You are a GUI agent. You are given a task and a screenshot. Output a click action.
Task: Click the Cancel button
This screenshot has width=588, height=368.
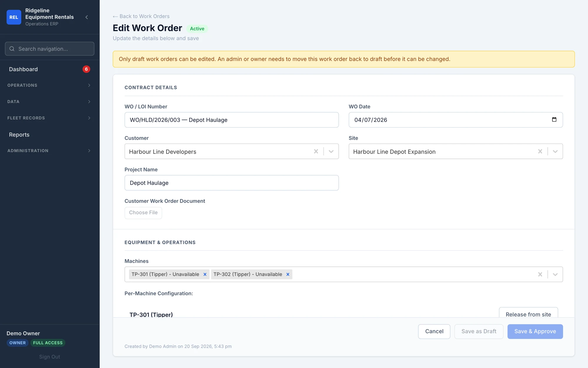click(434, 331)
